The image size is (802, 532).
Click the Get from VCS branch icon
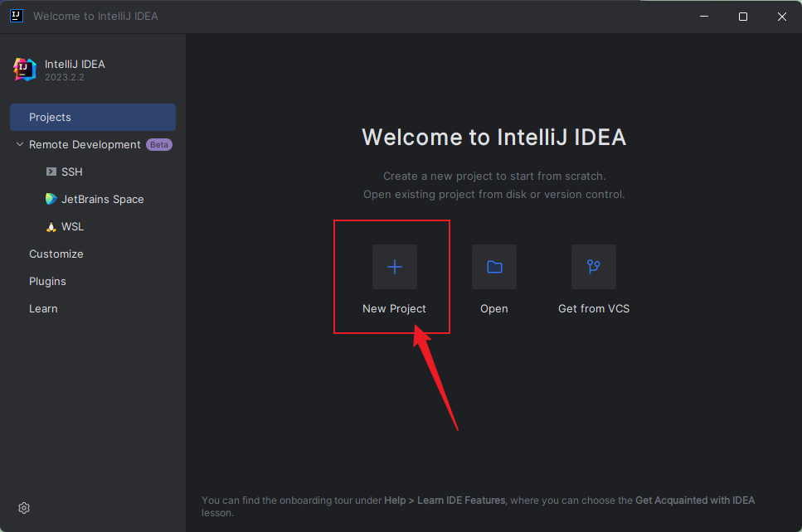(594, 267)
